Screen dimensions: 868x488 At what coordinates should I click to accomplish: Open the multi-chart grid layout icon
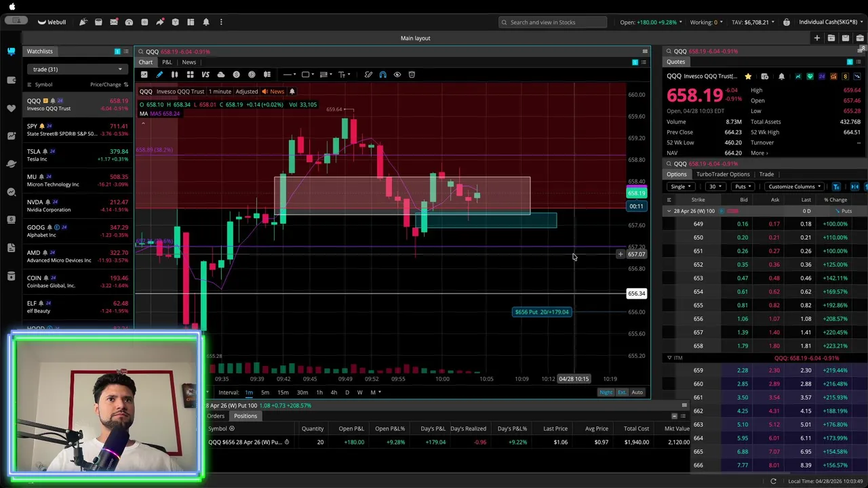[x=190, y=75]
